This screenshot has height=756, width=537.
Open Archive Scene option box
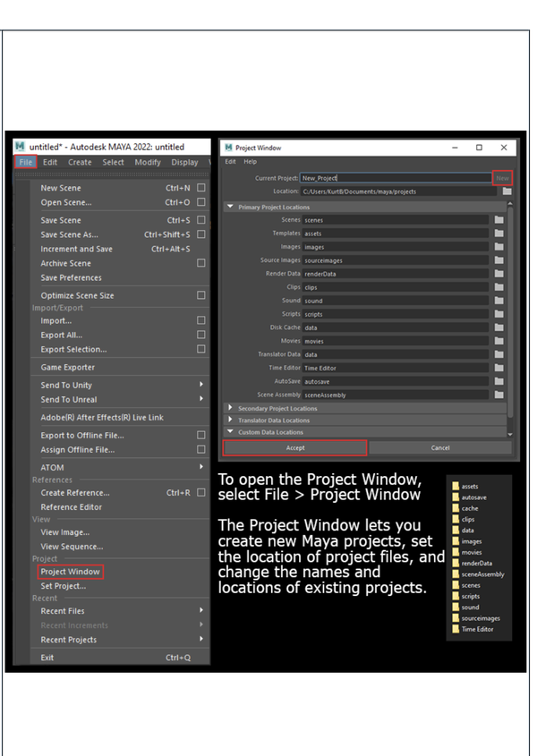(x=201, y=263)
